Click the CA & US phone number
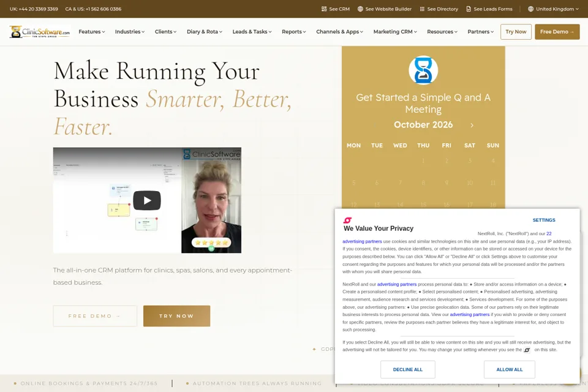The height and width of the screenshot is (392, 588). pos(93,9)
